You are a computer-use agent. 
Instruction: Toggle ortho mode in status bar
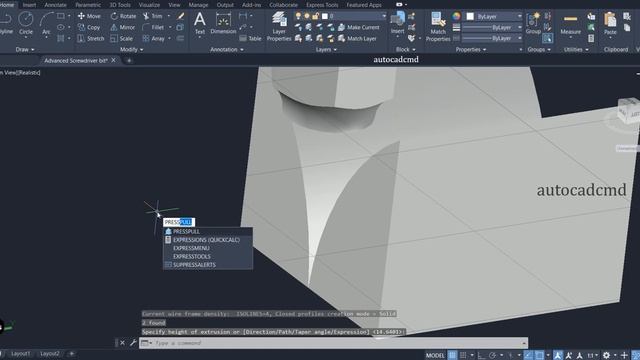click(x=482, y=355)
